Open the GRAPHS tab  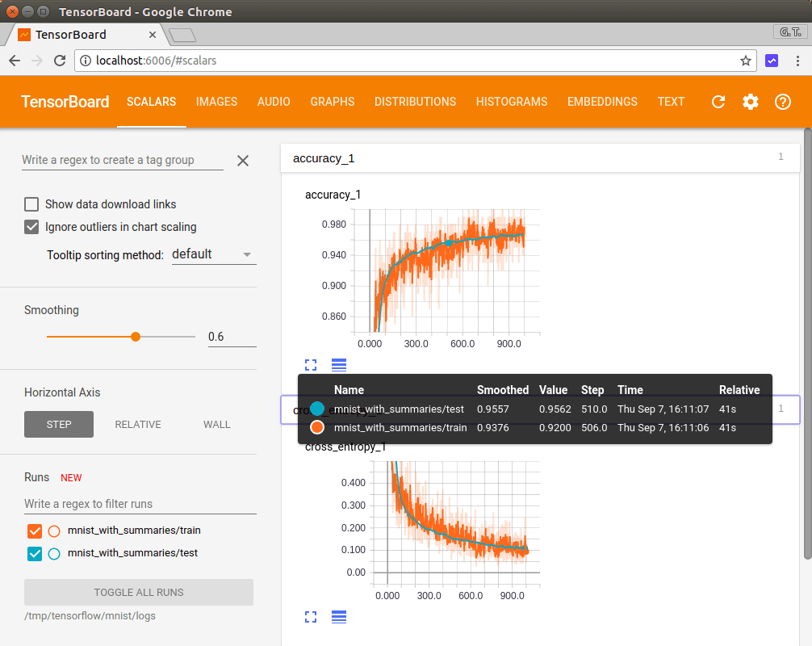click(333, 102)
